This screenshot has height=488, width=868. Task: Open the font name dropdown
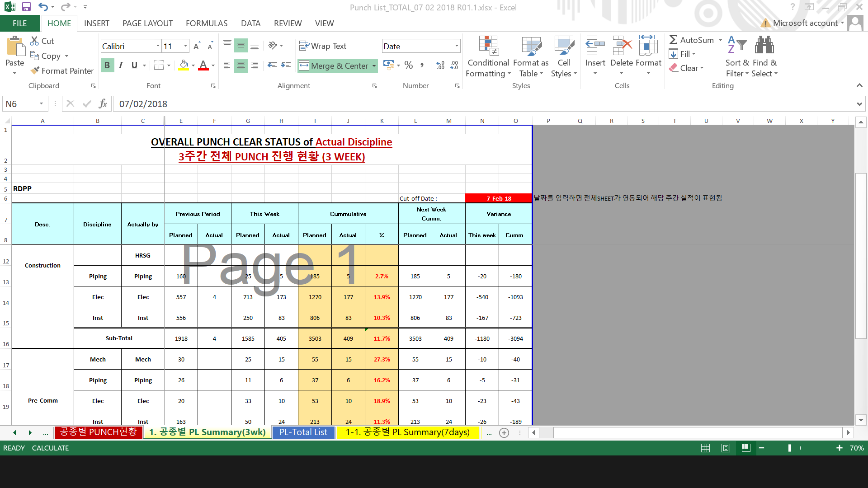(x=158, y=46)
